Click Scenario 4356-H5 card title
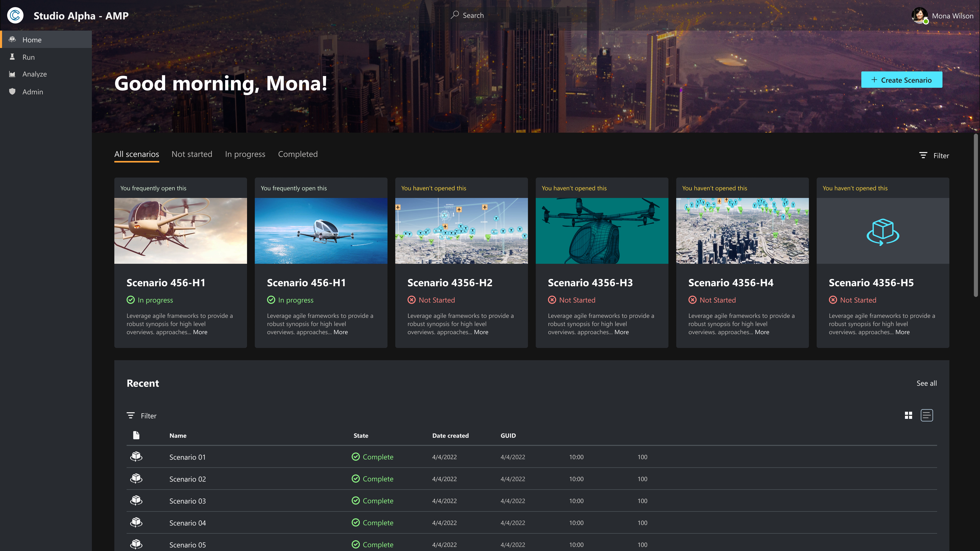The width and height of the screenshot is (980, 551). 871,283
